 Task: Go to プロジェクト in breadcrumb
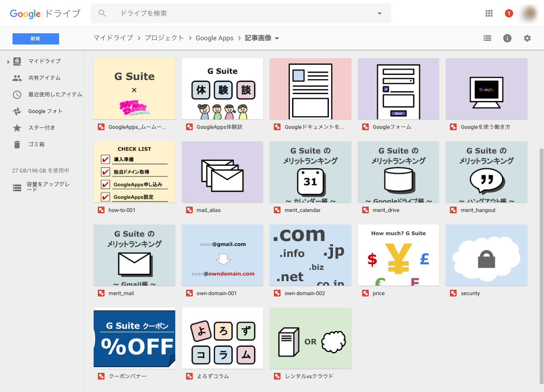(x=164, y=38)
